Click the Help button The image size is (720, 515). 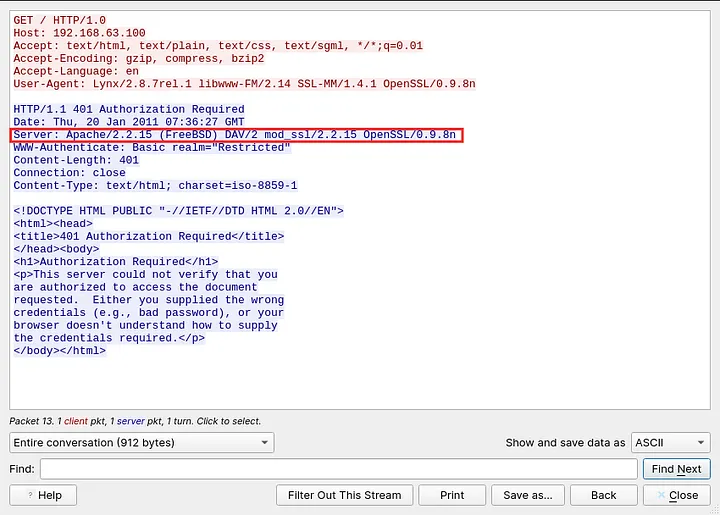[43, 495]
